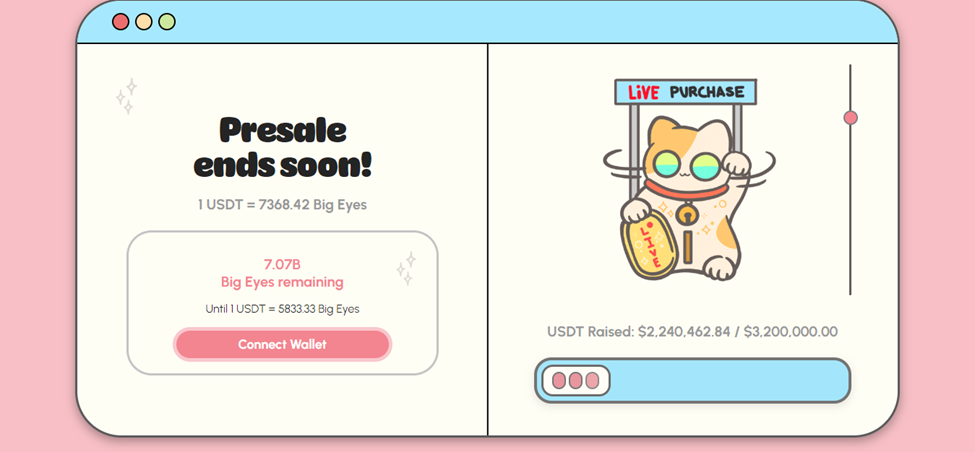Viewport: 975px width, 452px height.
Task: Click the green window dot
Action: point(167,22)
